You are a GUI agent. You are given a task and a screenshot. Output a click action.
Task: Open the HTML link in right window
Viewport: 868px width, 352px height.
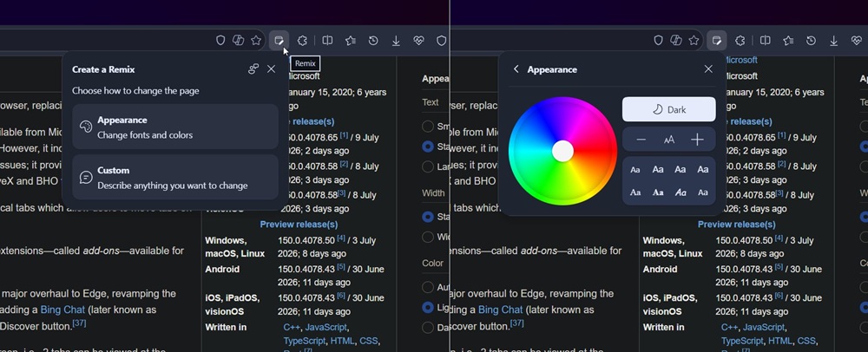coord(779,341)
